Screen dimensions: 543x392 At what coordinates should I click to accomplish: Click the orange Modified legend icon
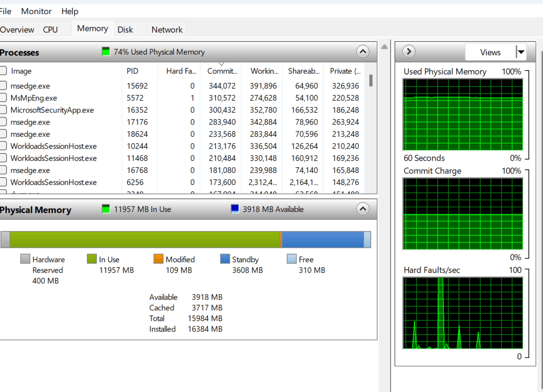(159, 259)
